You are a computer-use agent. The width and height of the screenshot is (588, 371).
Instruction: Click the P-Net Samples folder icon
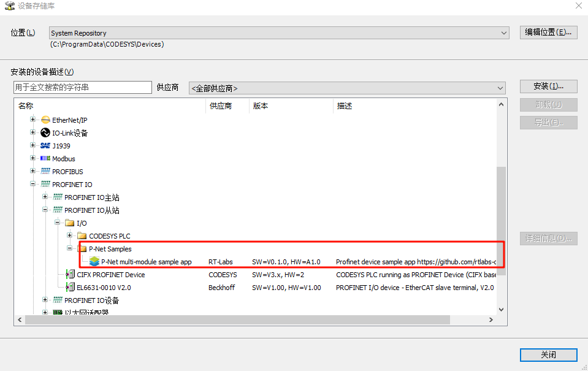click(82, 249)
